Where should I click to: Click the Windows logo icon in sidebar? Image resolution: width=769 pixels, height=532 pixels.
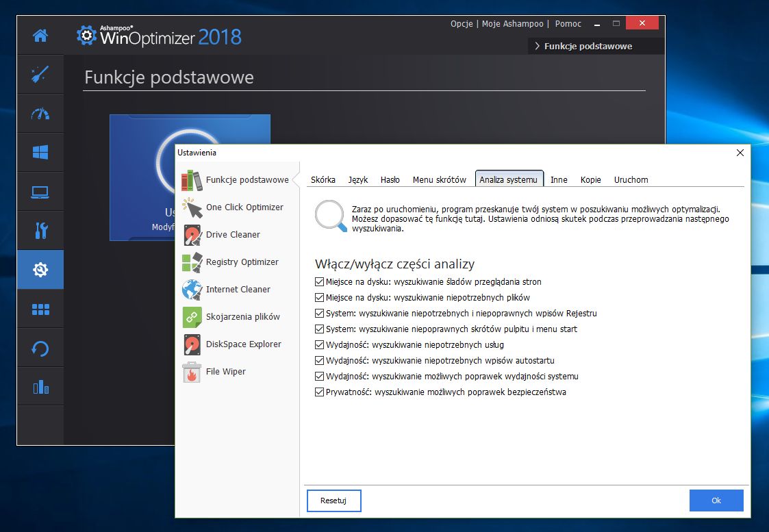(40, 152)
